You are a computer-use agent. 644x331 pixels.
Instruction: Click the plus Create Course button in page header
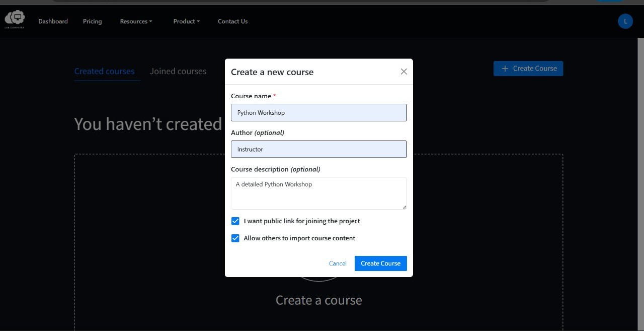pos(528,69)
